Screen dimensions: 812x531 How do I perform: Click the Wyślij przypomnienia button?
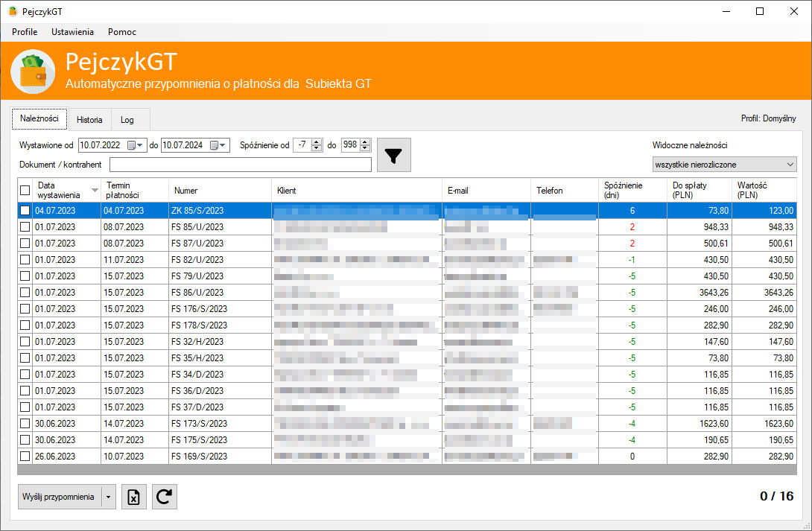[x=60, y=497]
